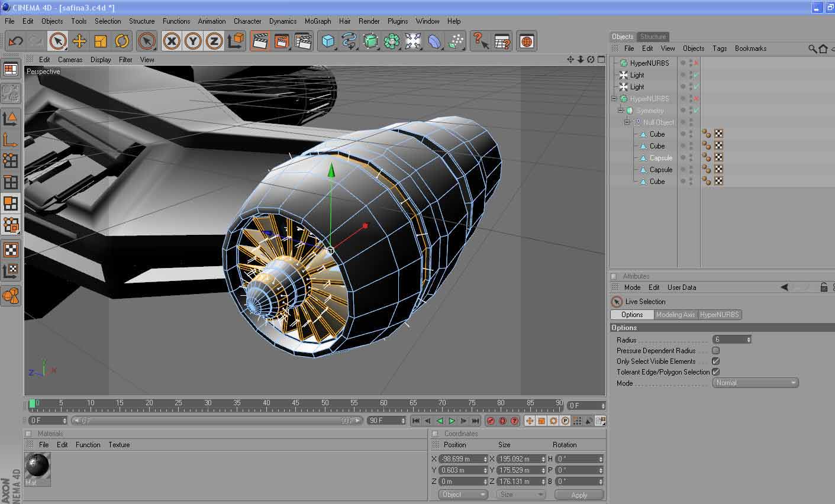This screenshot has width=835, height=504.
Task: Open the Materials panel Texture menu
Action: pyautogui.click(x=119, y=445)
